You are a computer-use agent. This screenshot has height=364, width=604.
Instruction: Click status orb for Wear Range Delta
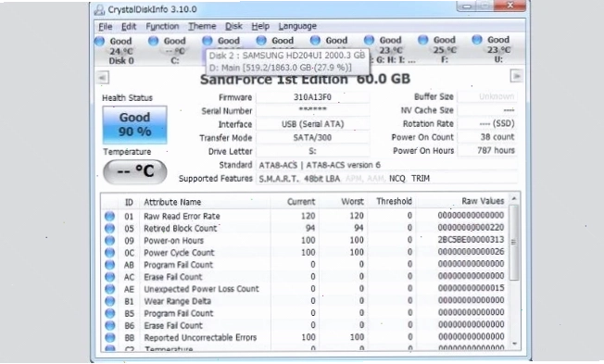110,301
